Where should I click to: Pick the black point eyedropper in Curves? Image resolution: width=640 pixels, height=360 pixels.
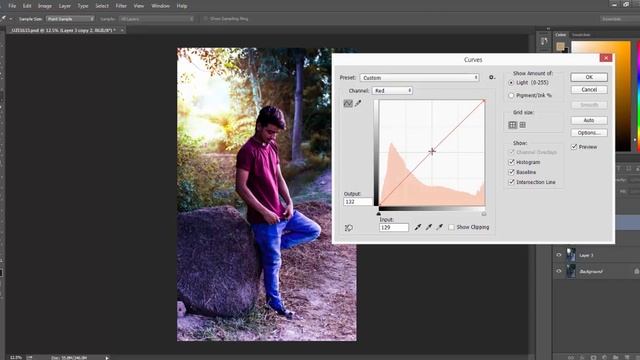(418, 227)
